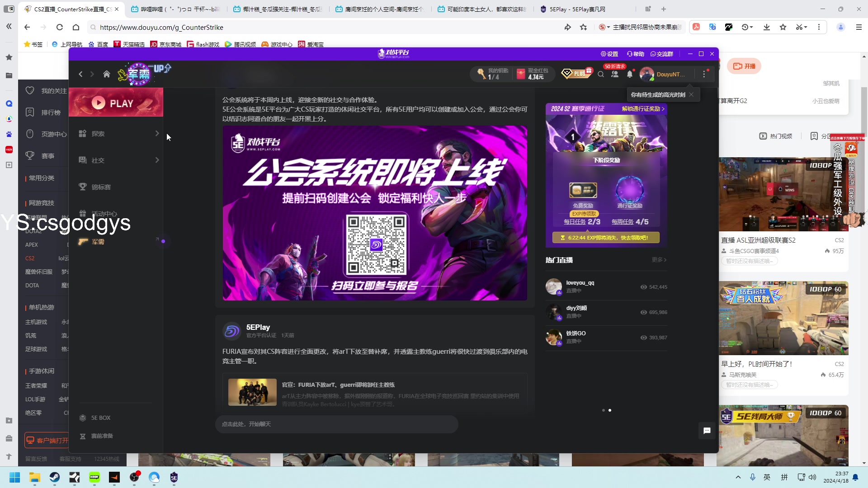
Task: Open 铁饼GO live stream row
Action: pos(606,337)
